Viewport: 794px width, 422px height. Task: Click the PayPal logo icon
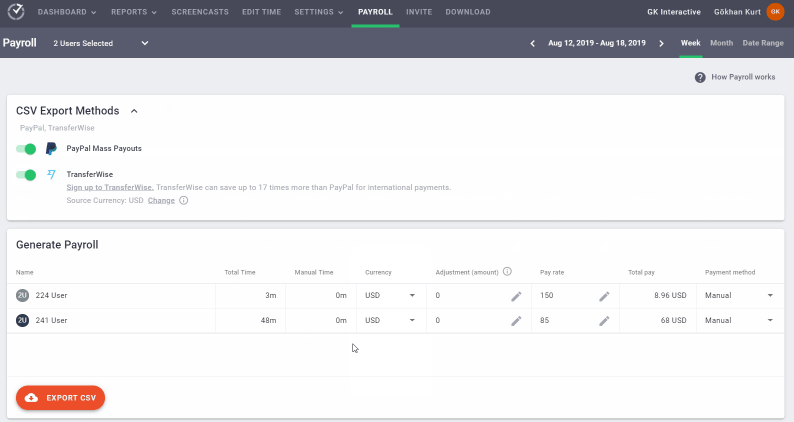[x=51, y=148]
